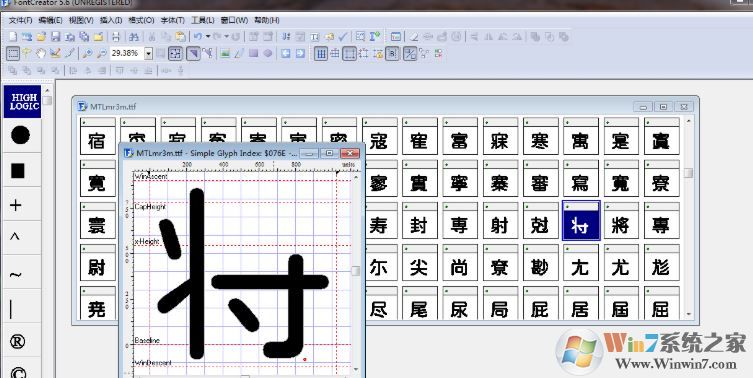Toggle the Fit to window button
The width and height of the screenshot is (753, 378).
tap(175, 53)
